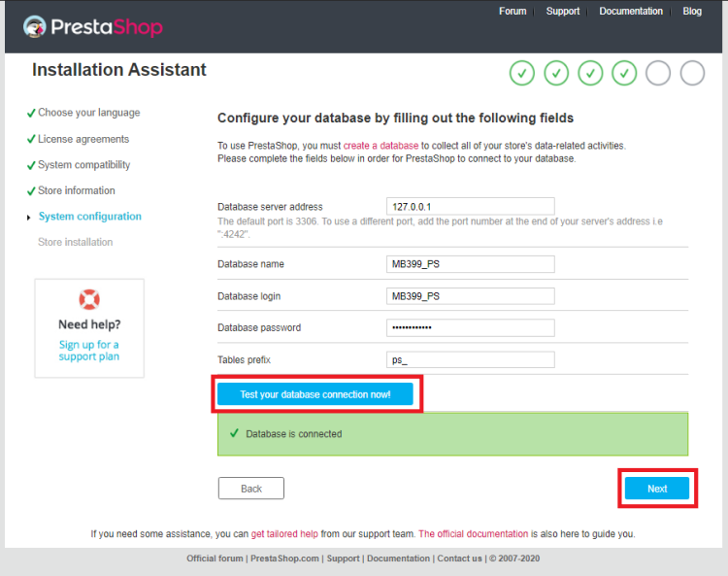
Task: Select the first completed step circle
Action: tap(522, 74)
